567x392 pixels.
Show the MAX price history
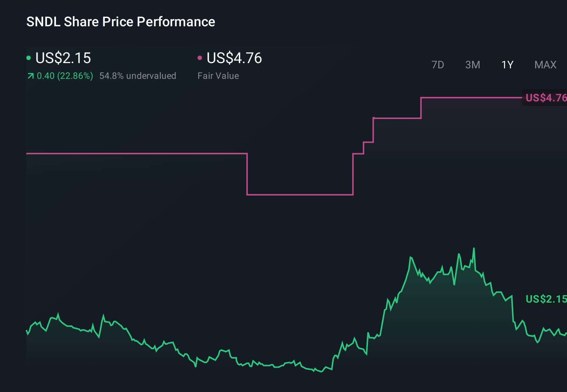[545, 65]
